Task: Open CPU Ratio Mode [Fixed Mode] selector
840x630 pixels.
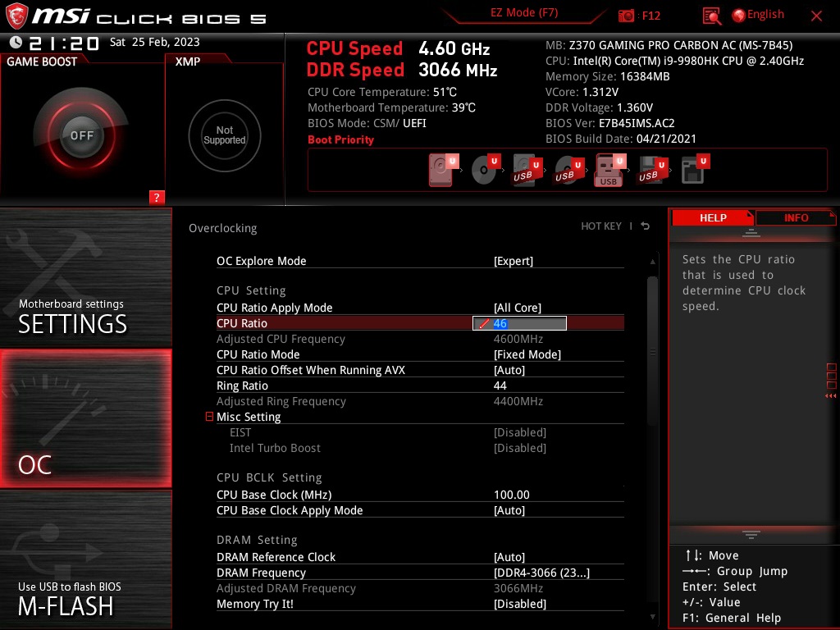Action: tap(420, 354)
